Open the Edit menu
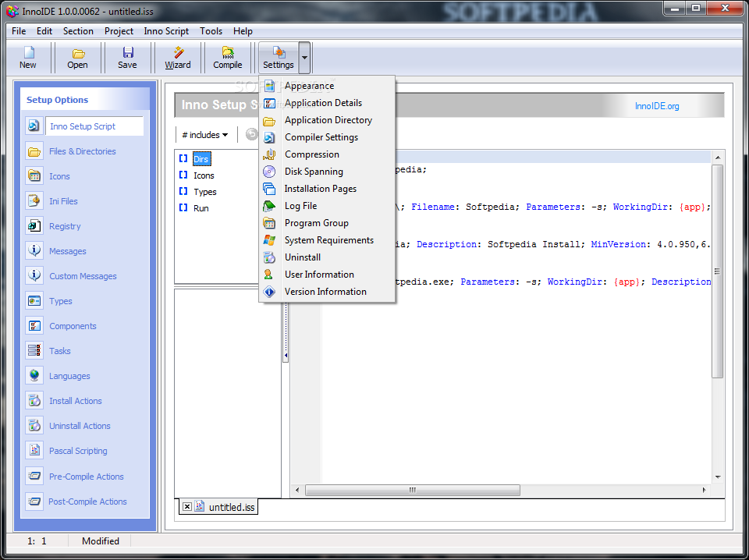This screenshot has width=749, height=560. point(44,31)
